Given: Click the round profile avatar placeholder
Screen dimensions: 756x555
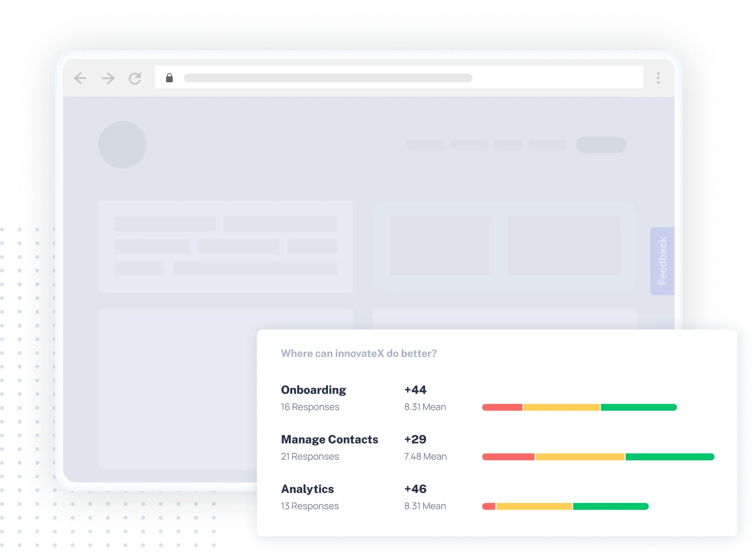Looking at the screenshot, I should click(x=122, y=145).
